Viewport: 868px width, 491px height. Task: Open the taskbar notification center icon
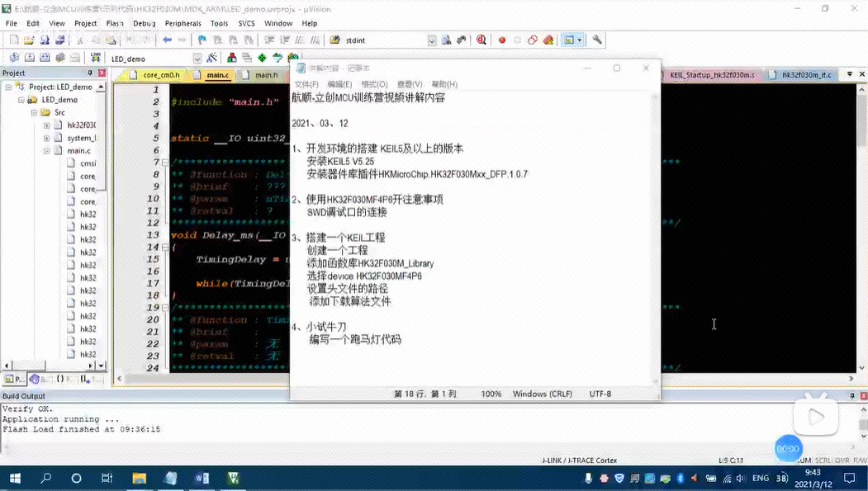[850, 478]
